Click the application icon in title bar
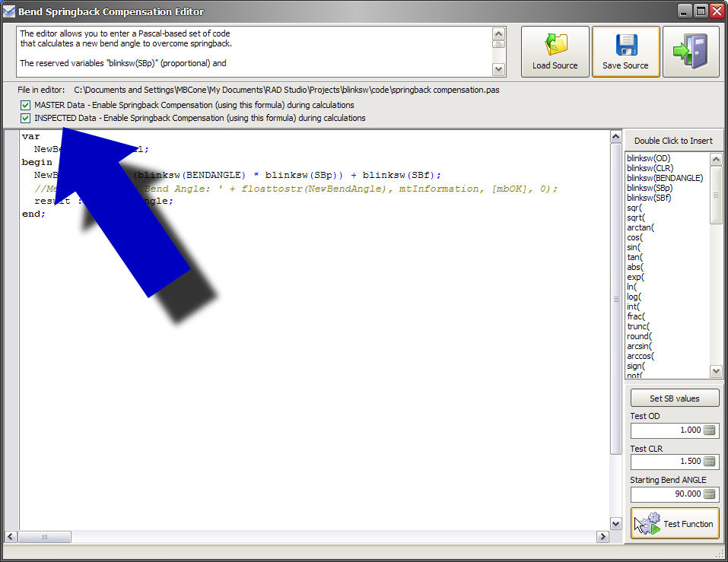Screen dimensions: 728x562 9,11
